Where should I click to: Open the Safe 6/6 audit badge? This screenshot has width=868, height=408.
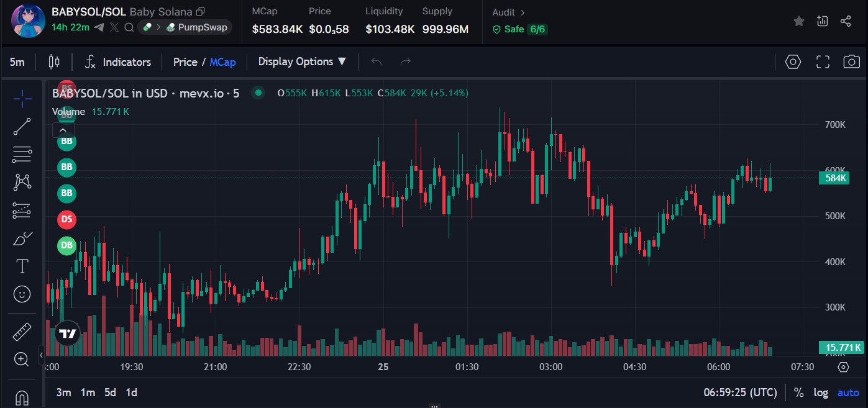(x=520, y=29)
